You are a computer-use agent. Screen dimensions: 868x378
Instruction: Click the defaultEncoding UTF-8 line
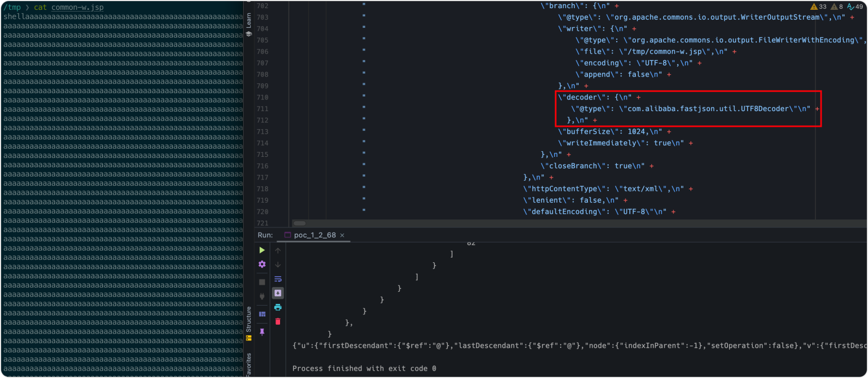coord(599,212)
